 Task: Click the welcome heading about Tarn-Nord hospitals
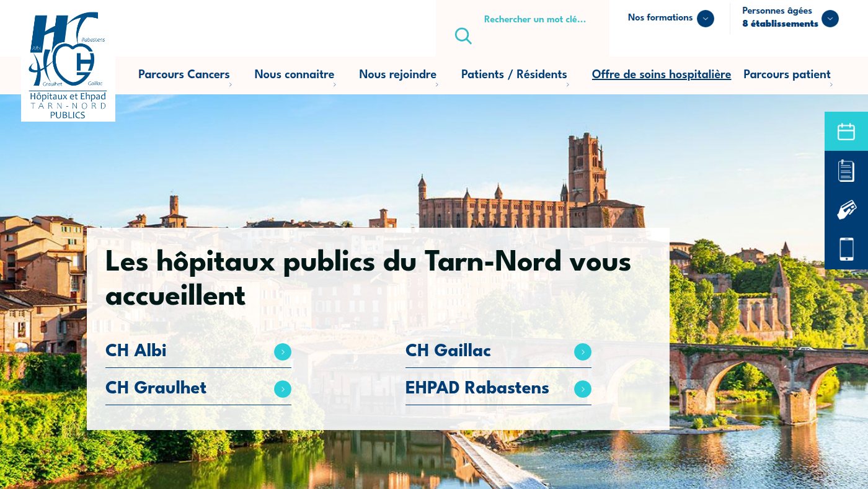[x=368, y=279]
